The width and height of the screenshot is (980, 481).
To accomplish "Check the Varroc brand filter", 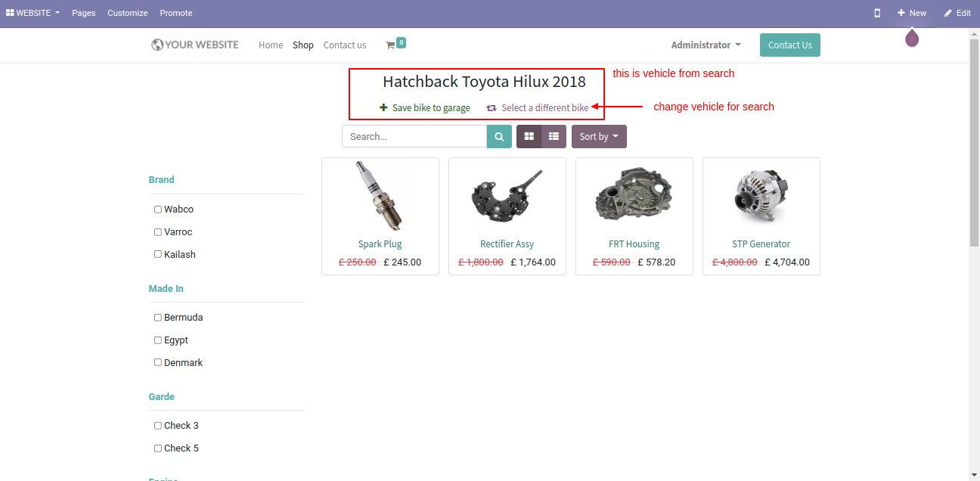I will pyautogui.click(x=158, y=232).
